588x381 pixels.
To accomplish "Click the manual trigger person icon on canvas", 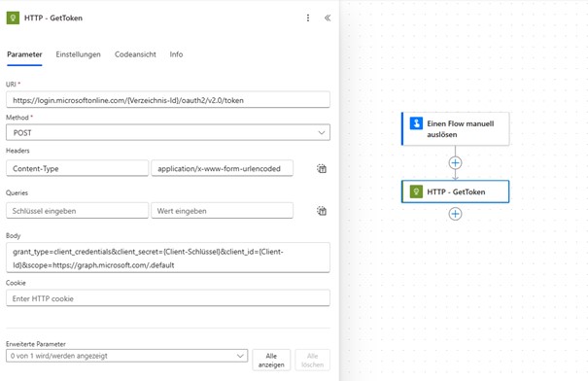I will tap(416, 123).
